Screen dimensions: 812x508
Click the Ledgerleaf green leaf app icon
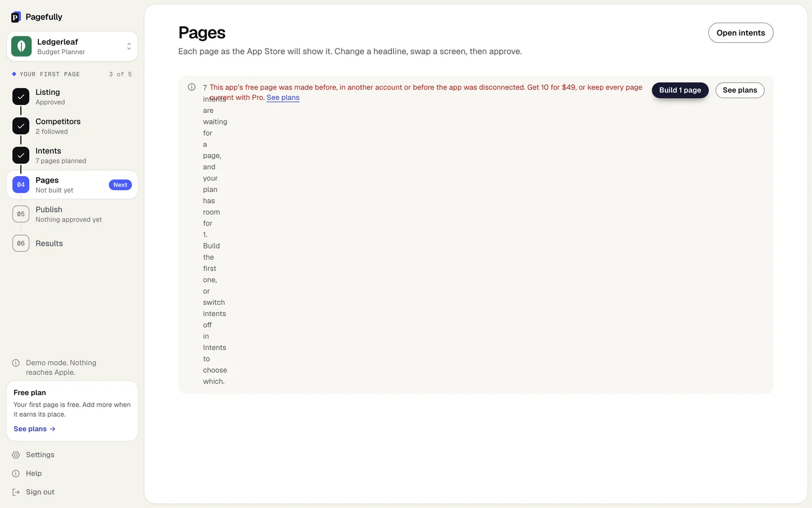21,46
